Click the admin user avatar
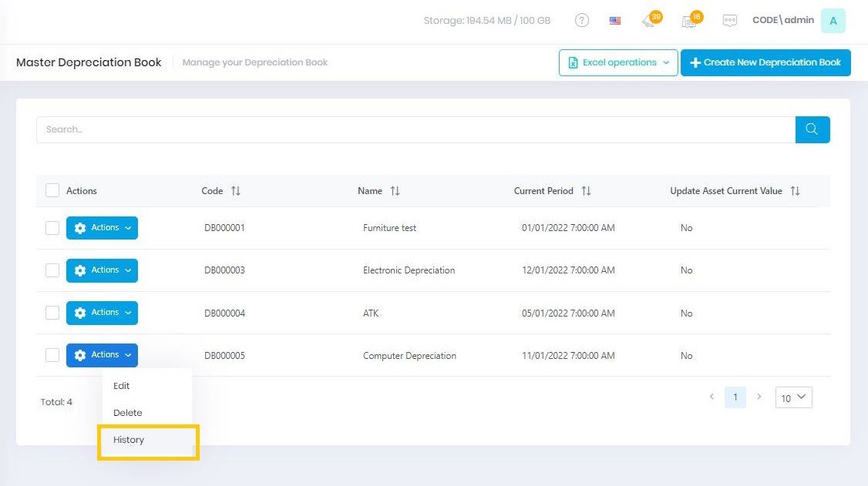 point(833,21)
